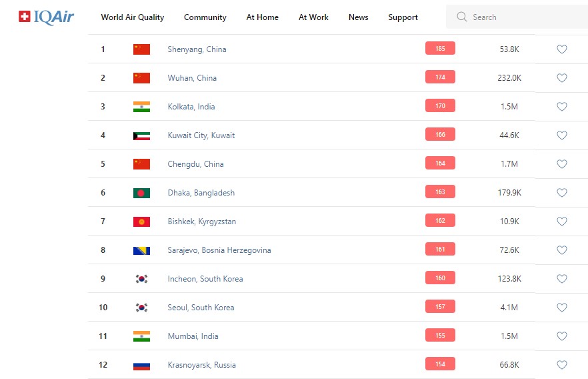Open the Incheon, South Korea link

coord(205,279)
